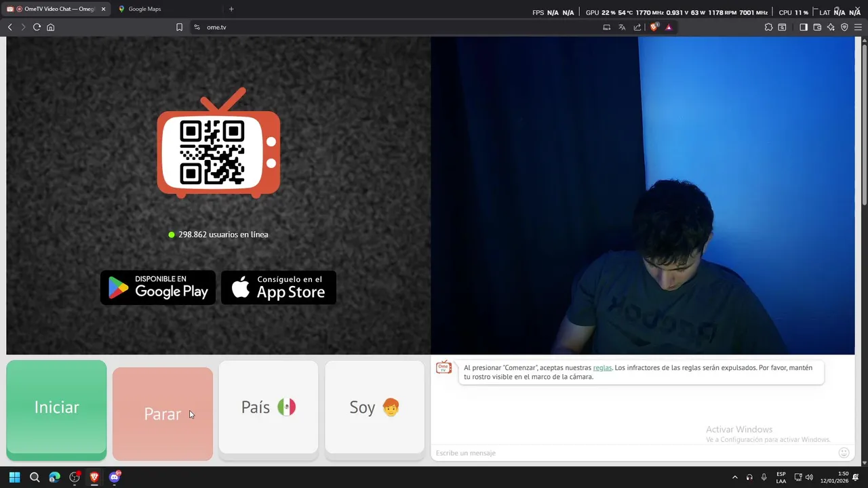Click the tab search icon in toolbar
The height and width of the screenshot is (488, 868).
[782, 27]
